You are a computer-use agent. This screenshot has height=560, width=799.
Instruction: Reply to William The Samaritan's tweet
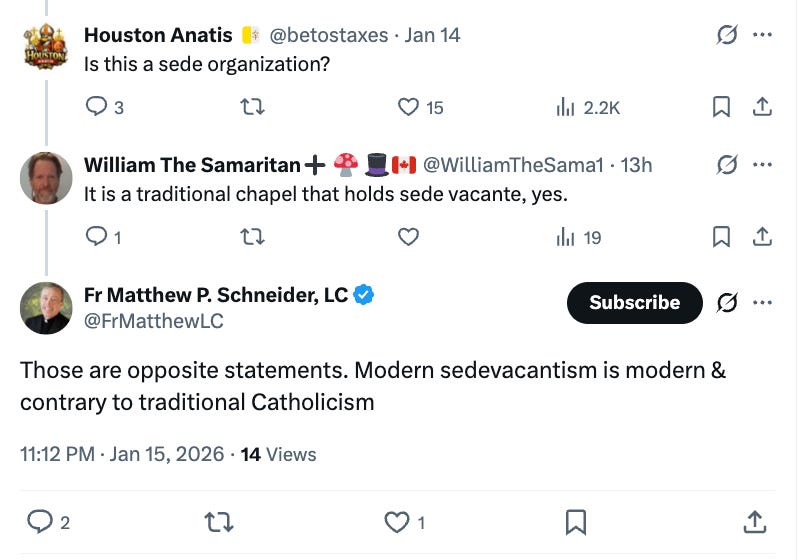click(97, 237)
